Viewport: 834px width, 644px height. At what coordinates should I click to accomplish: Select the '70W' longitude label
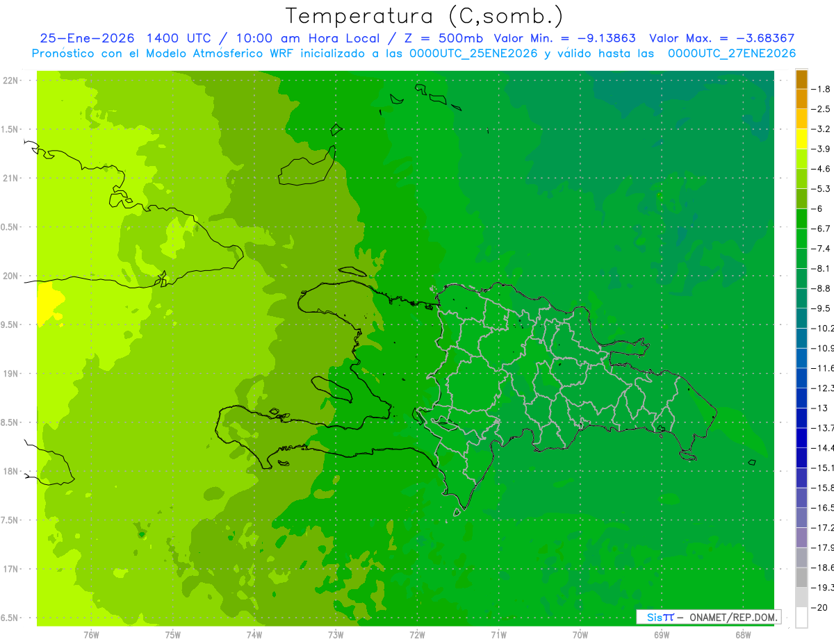pyautogui.click(x=580, y=634)
